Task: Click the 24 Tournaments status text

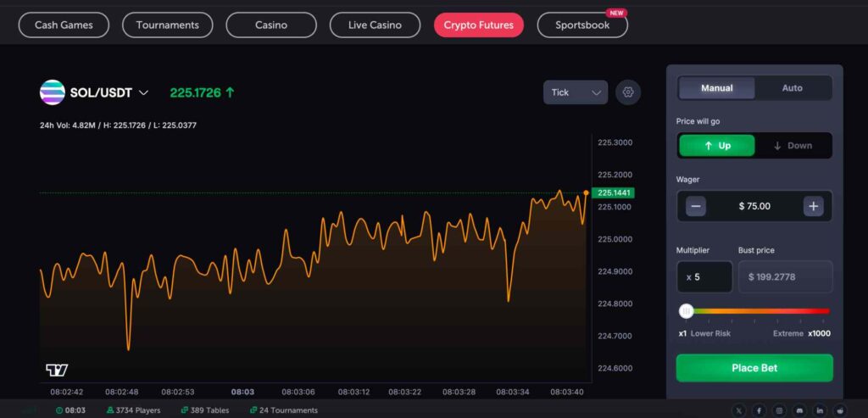Action: pyautogui.click(x=288, y=410)
